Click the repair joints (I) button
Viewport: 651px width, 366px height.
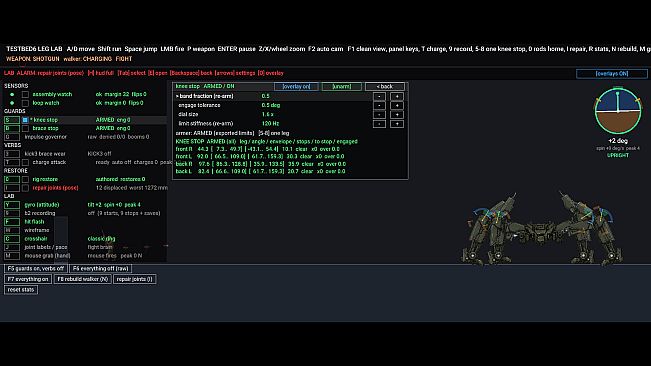[135, 279]
